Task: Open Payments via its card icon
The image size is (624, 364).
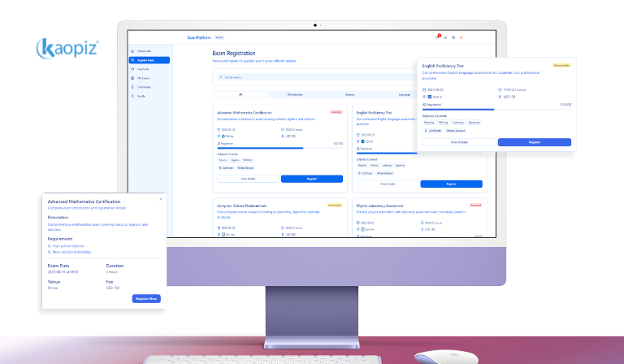Action: click(132, 69)
